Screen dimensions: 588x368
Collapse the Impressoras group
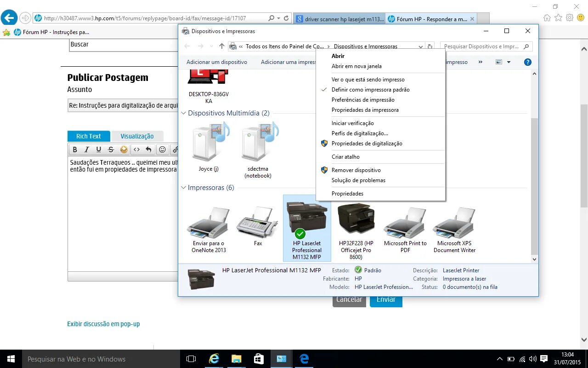coord(184,188)
